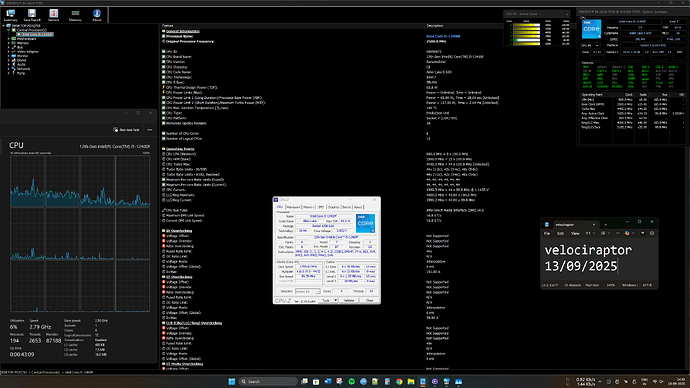Expand the Audio tree node

8,64
